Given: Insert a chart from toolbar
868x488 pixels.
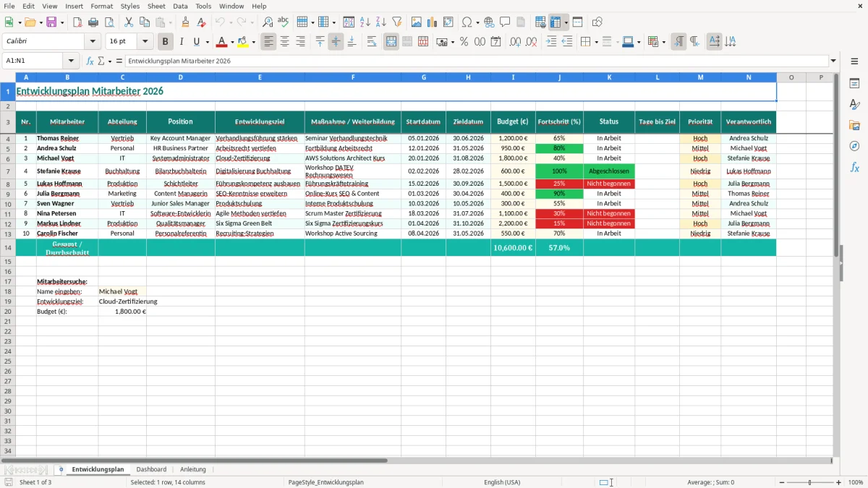Looking at the screenshot, I should pos(433,22).
